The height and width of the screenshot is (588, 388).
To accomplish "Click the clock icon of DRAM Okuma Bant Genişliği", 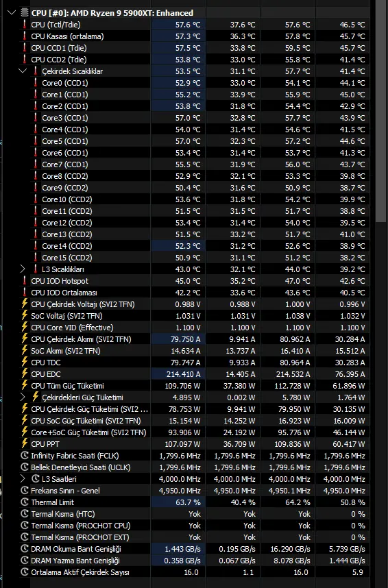I will [x=25, y=549].
